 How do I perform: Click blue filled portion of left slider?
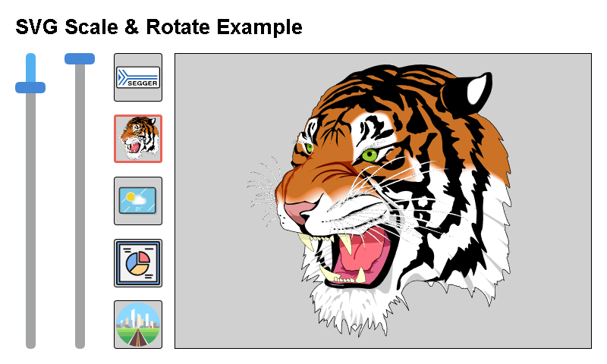click(30, 68)
